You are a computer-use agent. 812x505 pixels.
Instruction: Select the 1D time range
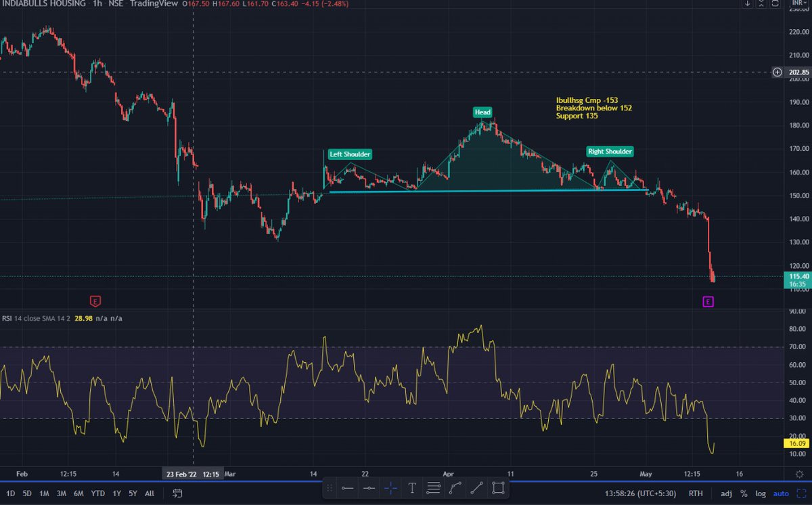coord(11,493)
